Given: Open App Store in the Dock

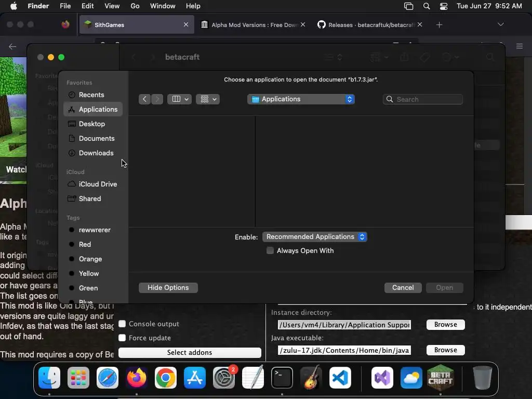Looking at the screenshot, I should (x=195, y=378).
